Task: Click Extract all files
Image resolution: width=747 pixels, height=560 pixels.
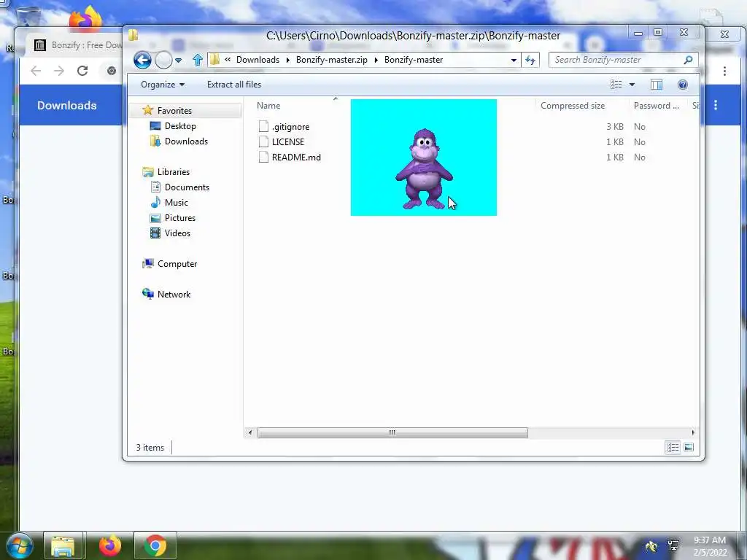Action: (234, 85)
